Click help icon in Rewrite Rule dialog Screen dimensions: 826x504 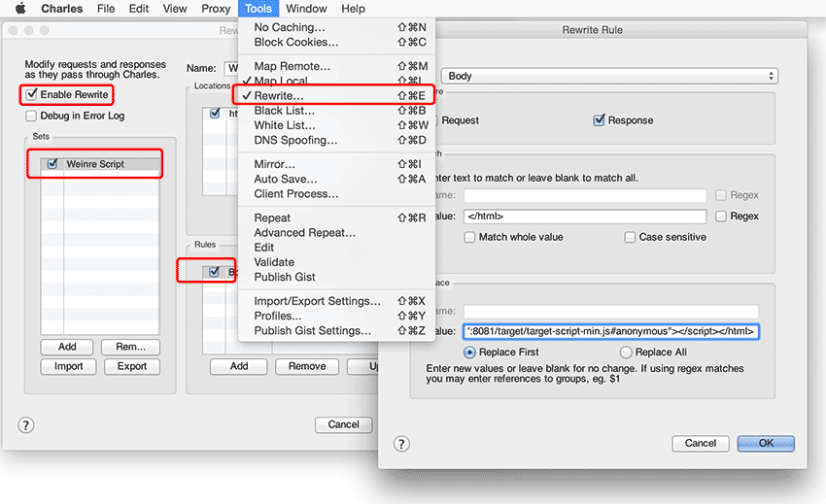(401, 443)
